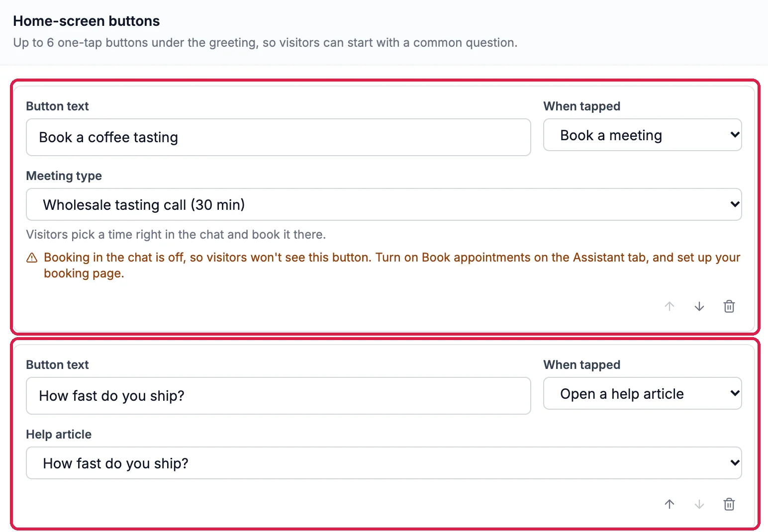Screen dimensions: 768x532
Task: Click When tapped label above Book a meeting
Action: point(582,106)
